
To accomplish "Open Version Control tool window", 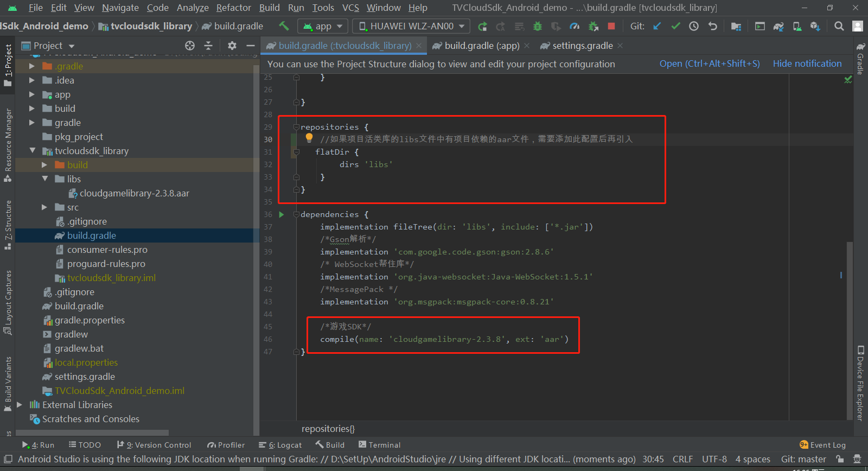I will tap(154, 445).
